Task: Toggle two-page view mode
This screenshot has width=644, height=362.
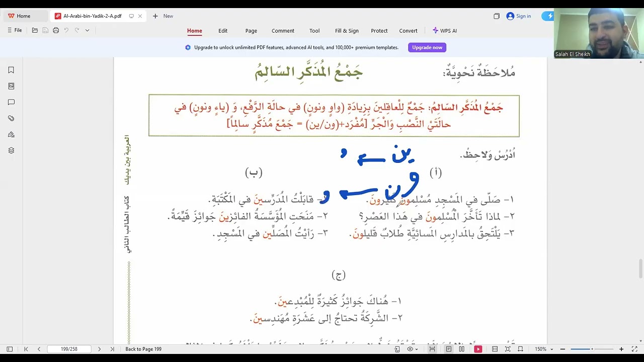Action: point(461,349)
